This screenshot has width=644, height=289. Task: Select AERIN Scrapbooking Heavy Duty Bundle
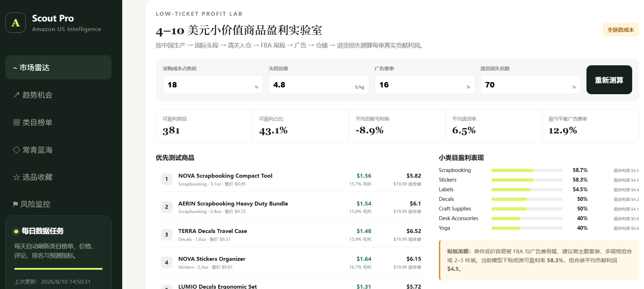(x=291, y=207)
